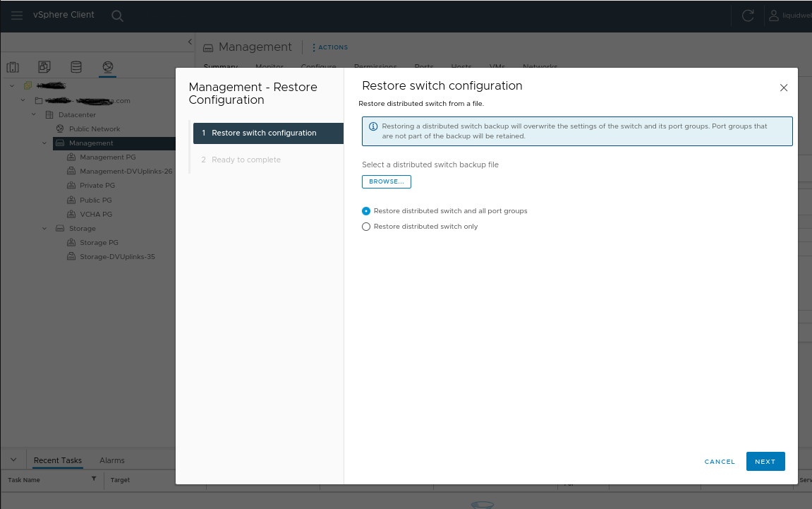812x509 pixels.
Task: Open the vSphere Client hamburger menu
Action: click(x=17, y=16)
